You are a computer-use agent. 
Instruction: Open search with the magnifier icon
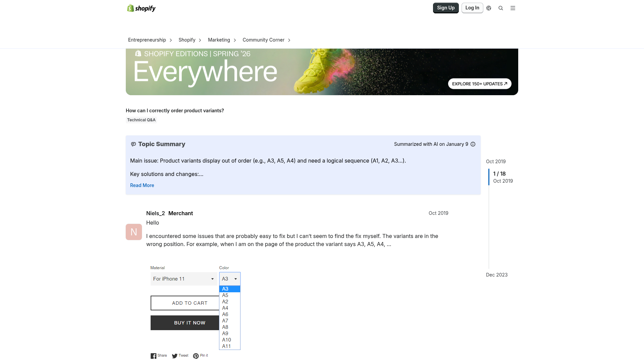click(501, 8)
